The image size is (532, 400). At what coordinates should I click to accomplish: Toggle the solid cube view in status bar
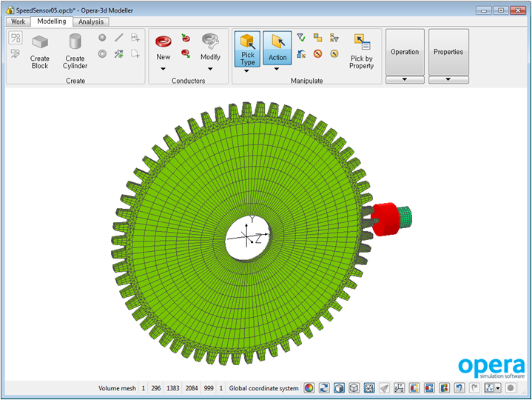[339, 388]
